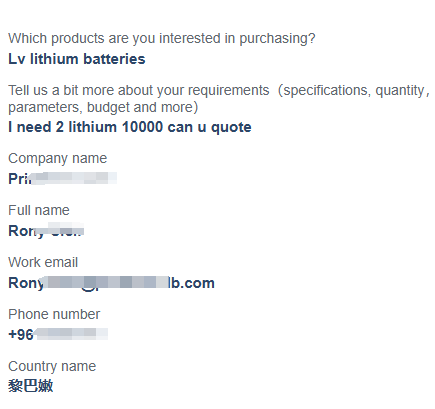The height and width of the screenshot is (409, 435).
Task: Click the word 'purchasing?' in first question
Action: click(x=277, y=39)
